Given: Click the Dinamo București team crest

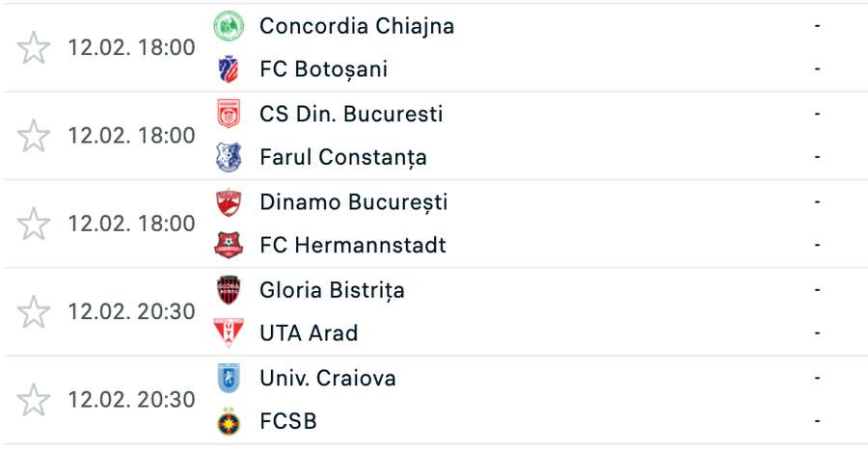Looking at the screenshot, I should pos(229,202).
